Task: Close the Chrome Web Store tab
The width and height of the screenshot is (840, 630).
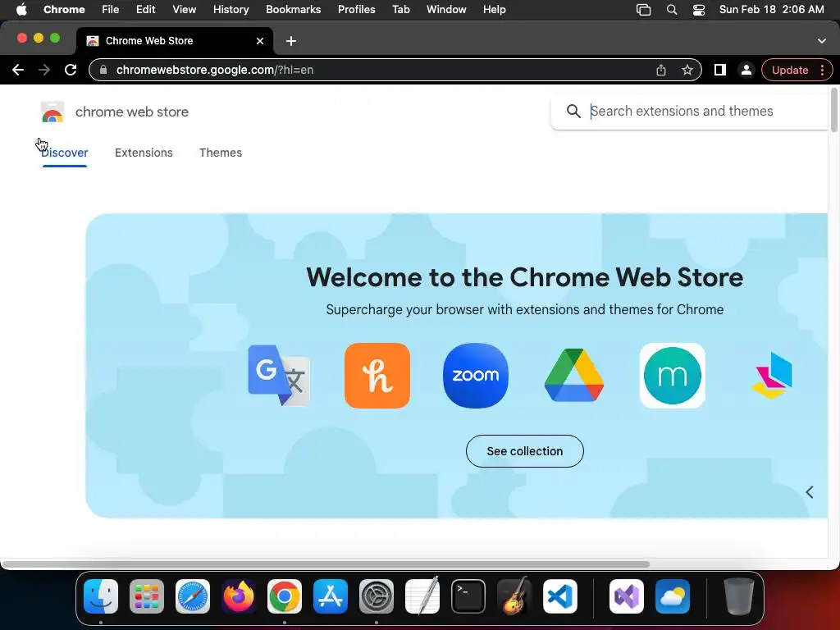Action: click(x=260, y=41)
